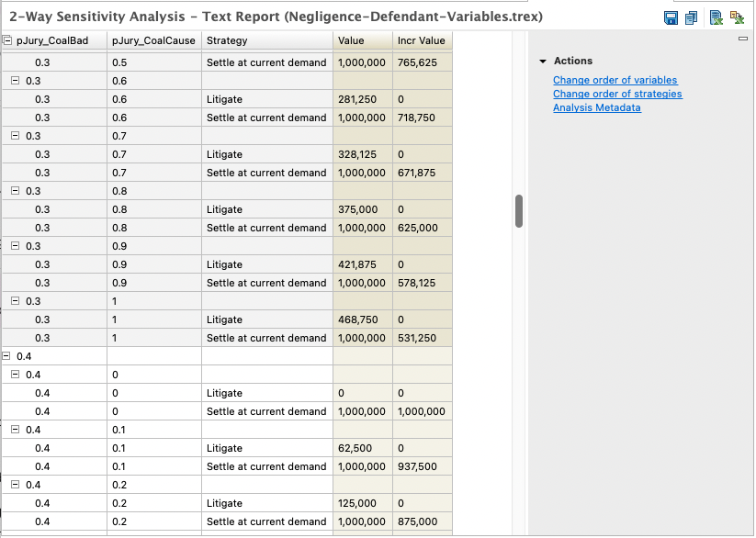Click the Strategy column header

pyautogui.click(x=267, y=40)
